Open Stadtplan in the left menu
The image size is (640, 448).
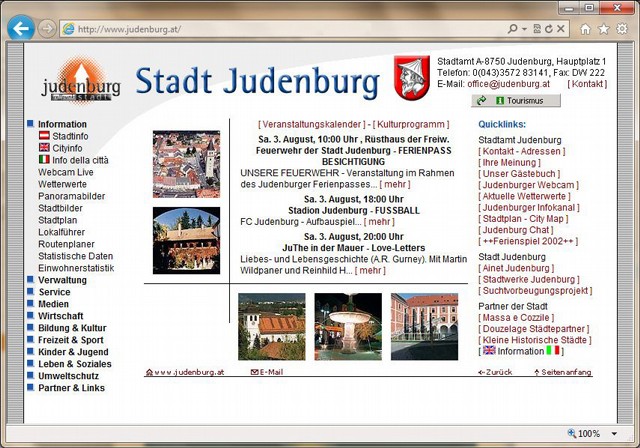click(x=58, y=220)
